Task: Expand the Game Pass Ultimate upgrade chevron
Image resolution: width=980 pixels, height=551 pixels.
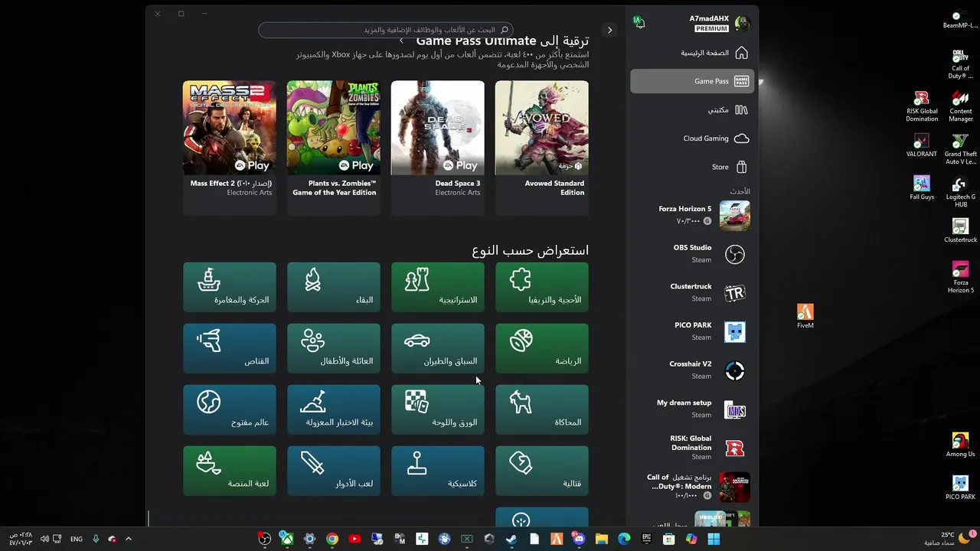Action: pos(401,41)
